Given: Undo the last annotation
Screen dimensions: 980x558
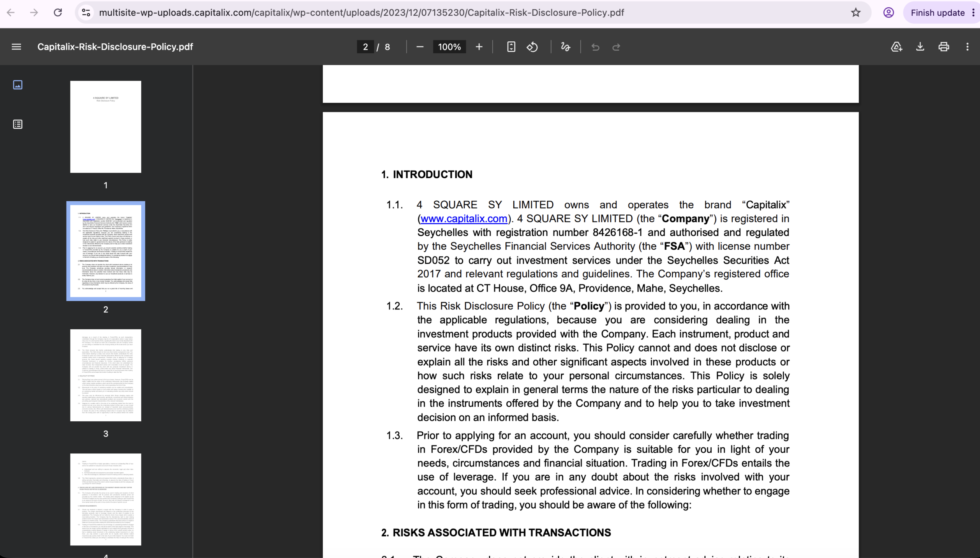Looking at the screenshot, I should point(595,47).
